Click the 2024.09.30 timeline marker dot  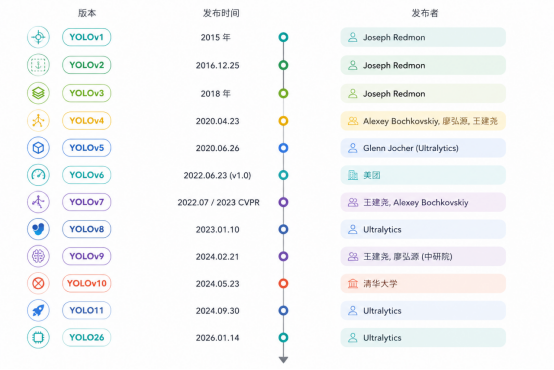pos(283,311)
